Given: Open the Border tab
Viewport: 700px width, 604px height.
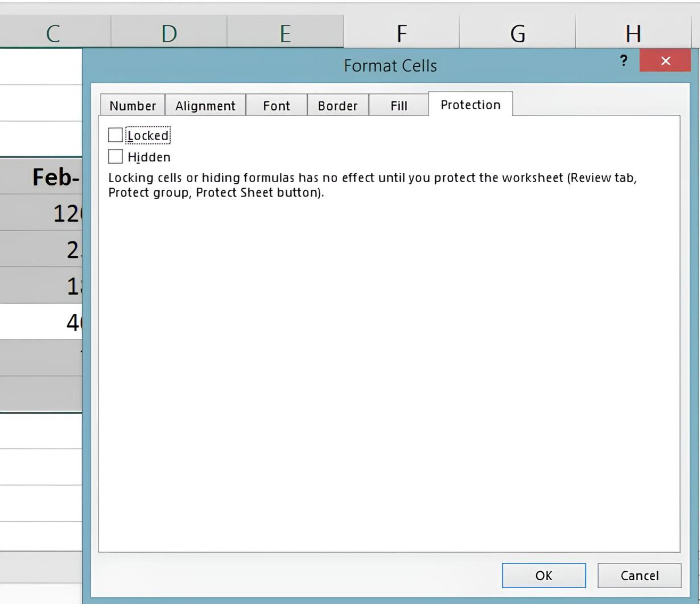Looking at the screenshot, I should click(x=338, y=106).
